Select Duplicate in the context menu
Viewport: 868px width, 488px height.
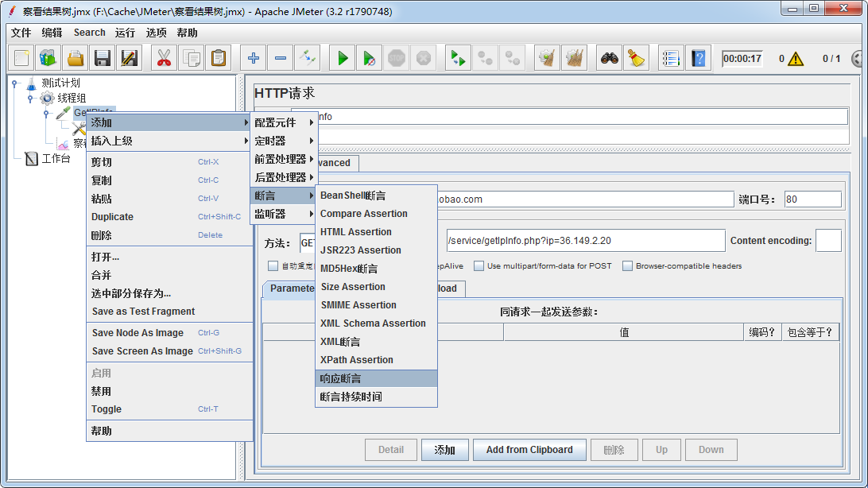click(x=169, y=217)
